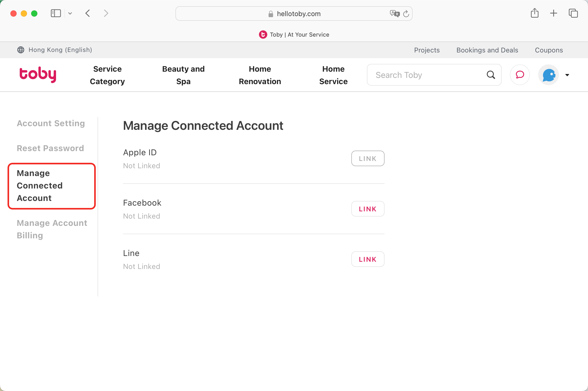The height and width of the screenshot is (391, 588).
Task: Reload the page with the refresh icon
Action: [x=406, y=14]
